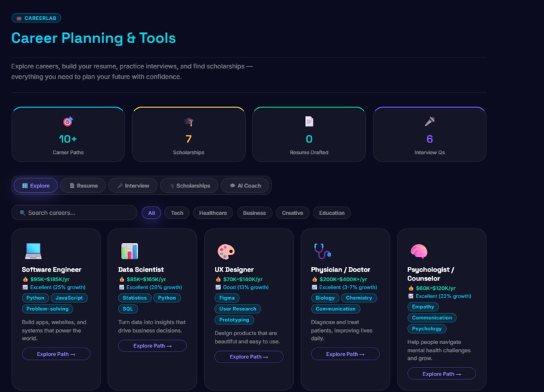
Task: Open the Resume tab
Action: click(x=83, y=185)
